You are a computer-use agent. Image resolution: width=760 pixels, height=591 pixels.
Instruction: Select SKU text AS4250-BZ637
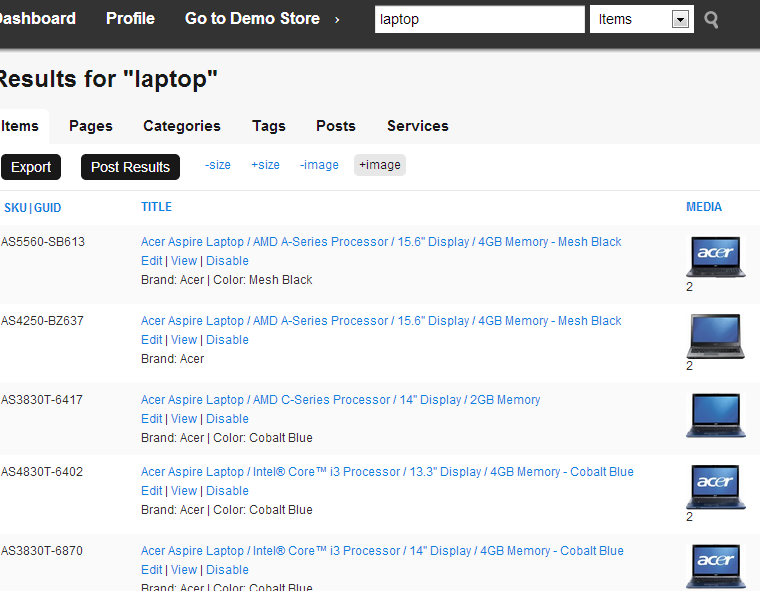(42, 320)
